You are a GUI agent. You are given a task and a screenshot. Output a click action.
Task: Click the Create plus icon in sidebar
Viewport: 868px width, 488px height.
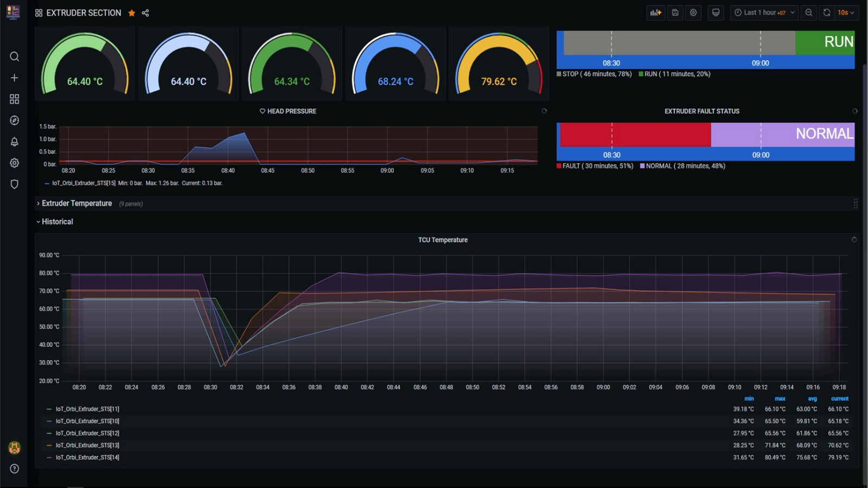(15, 78)
